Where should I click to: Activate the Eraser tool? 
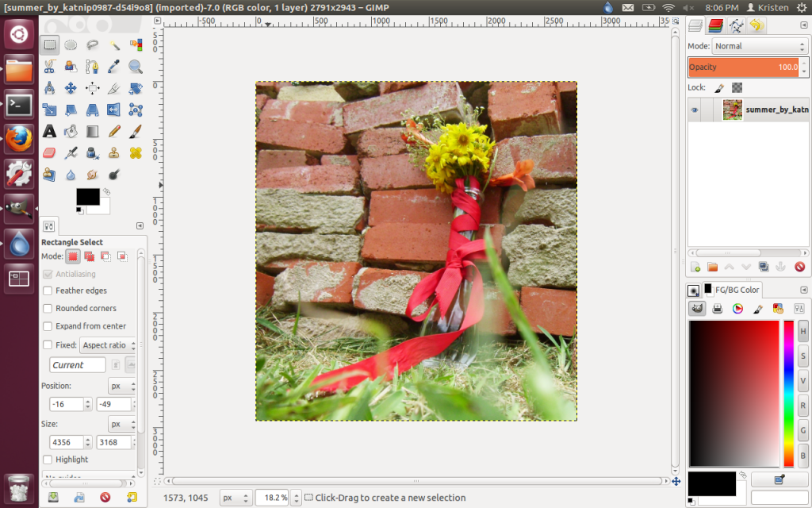tap(49, 153)
